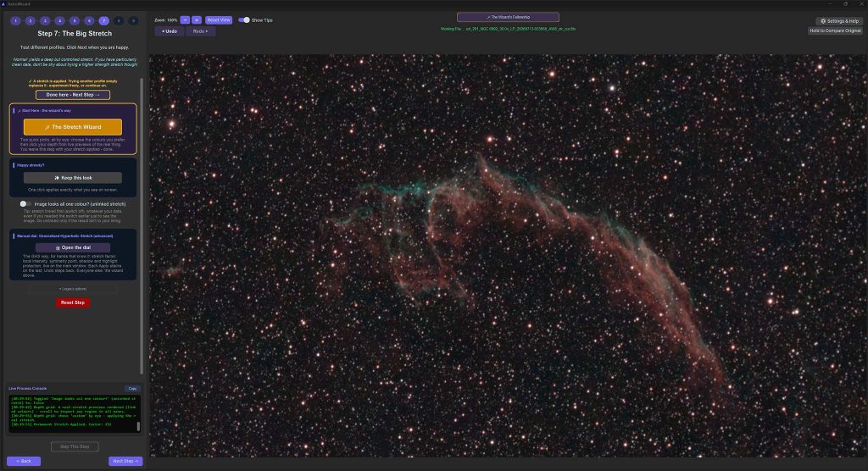The width and height of the screenshot is (868, 471).
Task: Click the AstroWizard app icon in title bar
Action: click(x=4, y=4)
